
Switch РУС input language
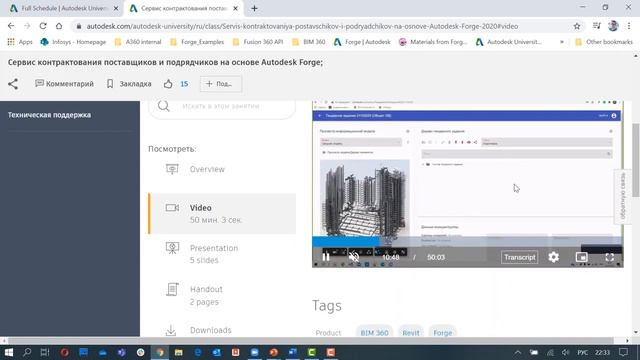pos(582,352)
